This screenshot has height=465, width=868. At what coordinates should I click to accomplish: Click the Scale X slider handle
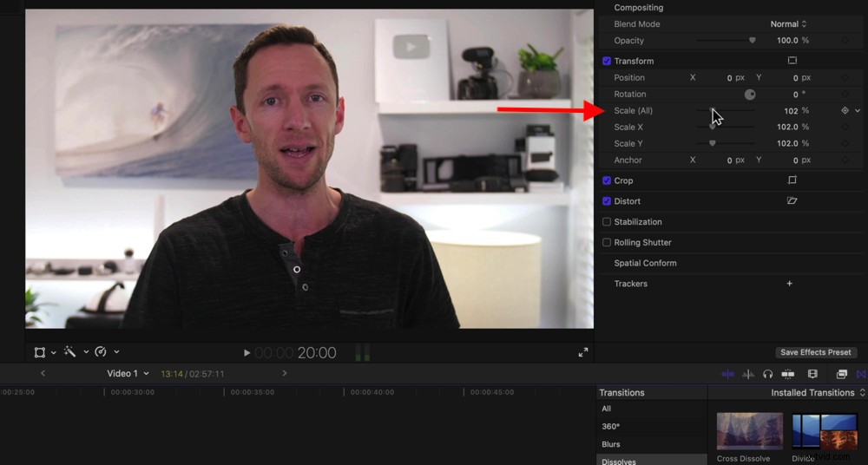point(713,128)
